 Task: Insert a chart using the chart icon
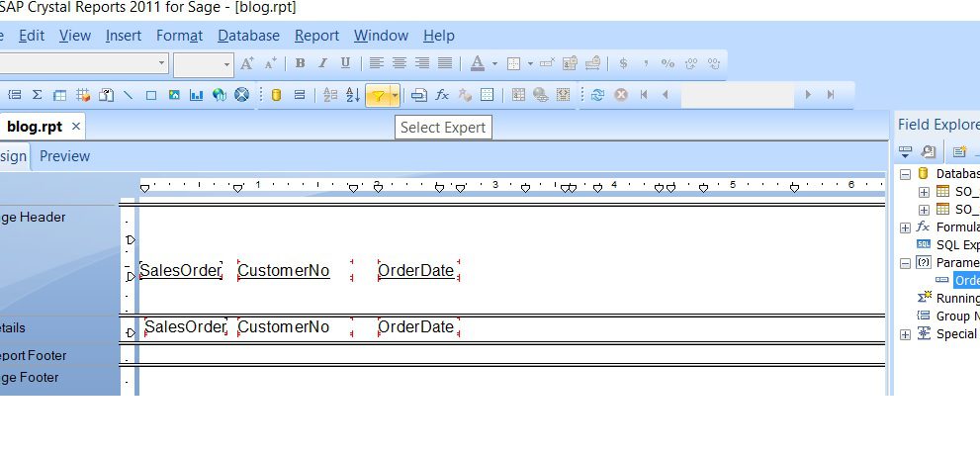coord(196,95)
